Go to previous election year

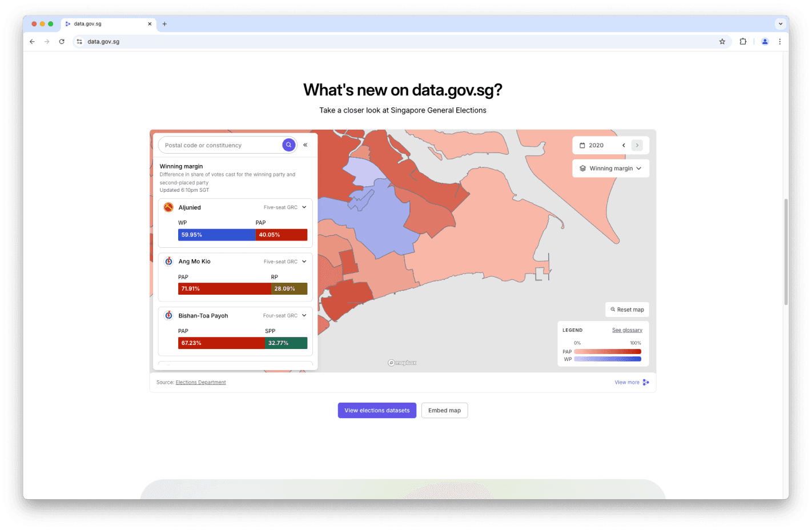[x=624, y=146]
